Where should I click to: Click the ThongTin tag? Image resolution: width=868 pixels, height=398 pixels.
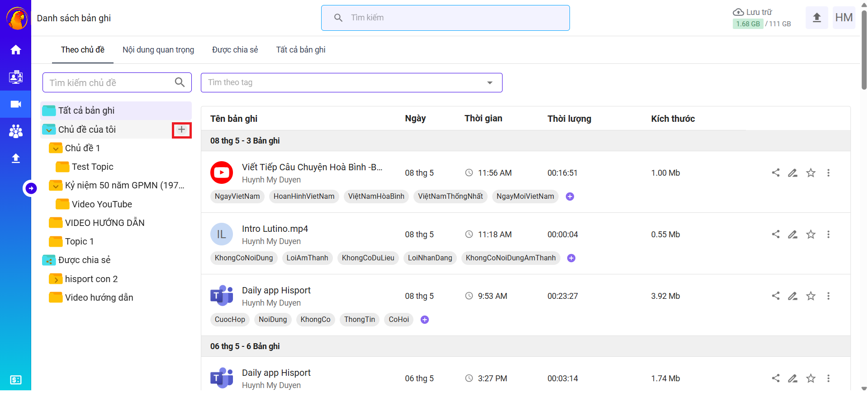(x=360, y=320)
